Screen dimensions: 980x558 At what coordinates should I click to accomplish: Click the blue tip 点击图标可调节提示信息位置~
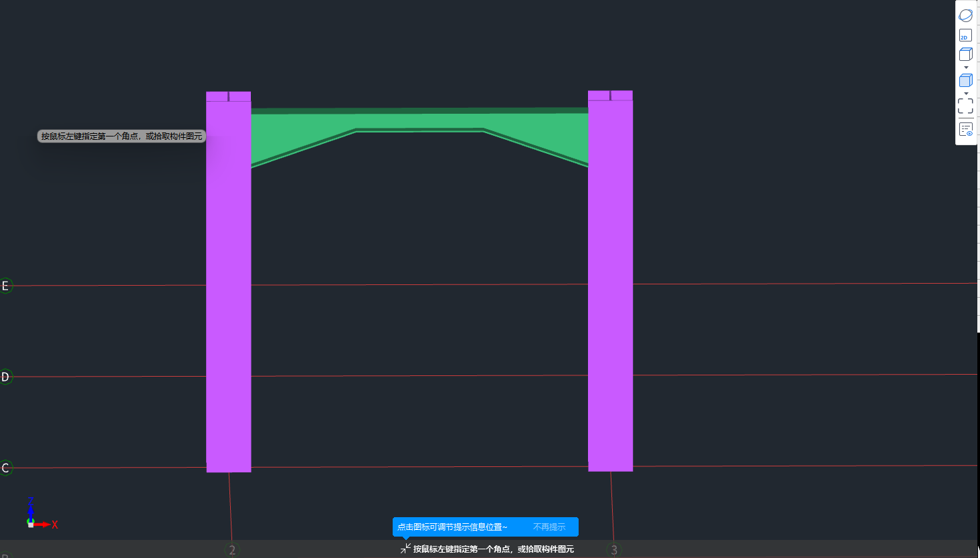pos(452,527)
